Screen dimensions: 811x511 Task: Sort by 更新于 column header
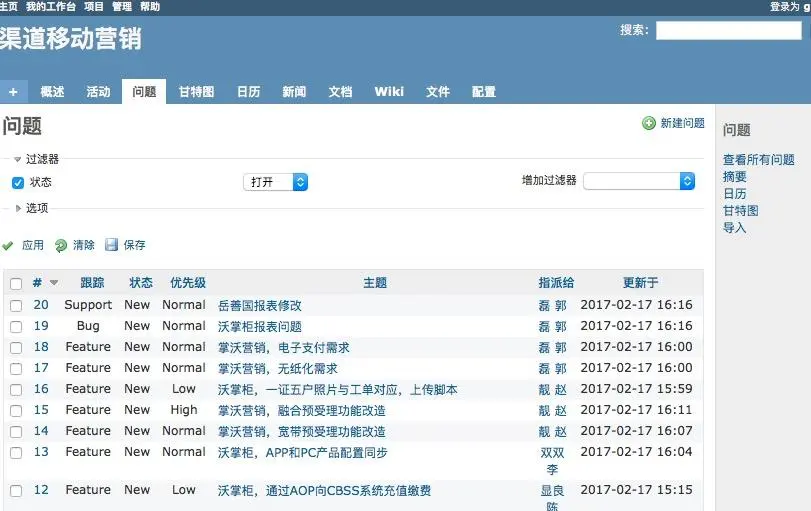pos(640,283)
